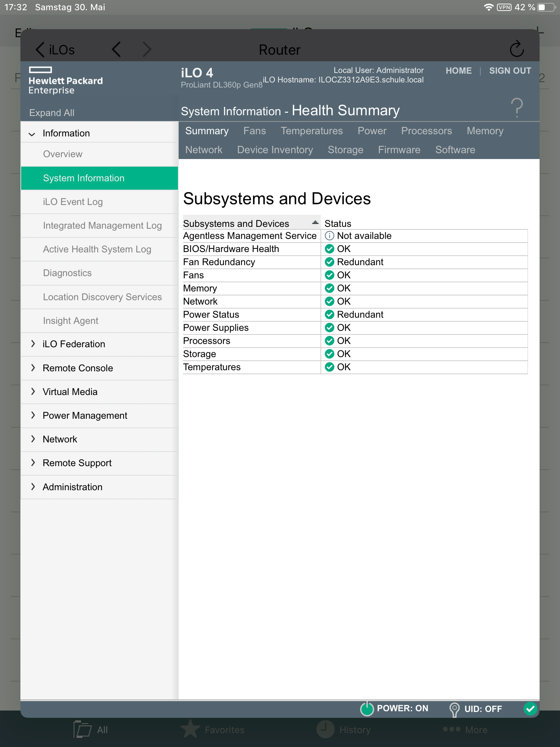Screen dimensions: 560x747
Task: Click the SIGN OUT link
Action: tap(510, 71)
